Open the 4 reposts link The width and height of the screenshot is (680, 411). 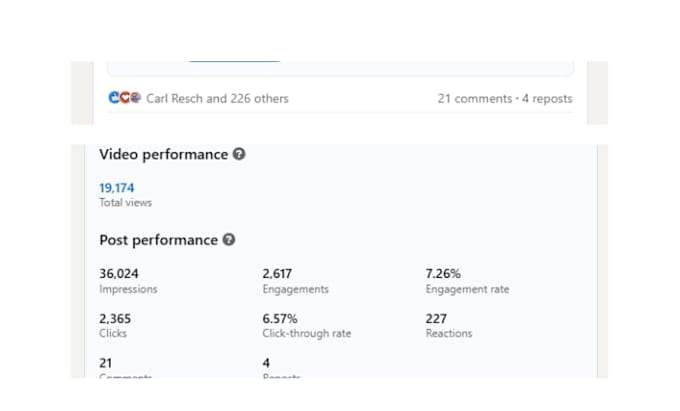(547, 98)
